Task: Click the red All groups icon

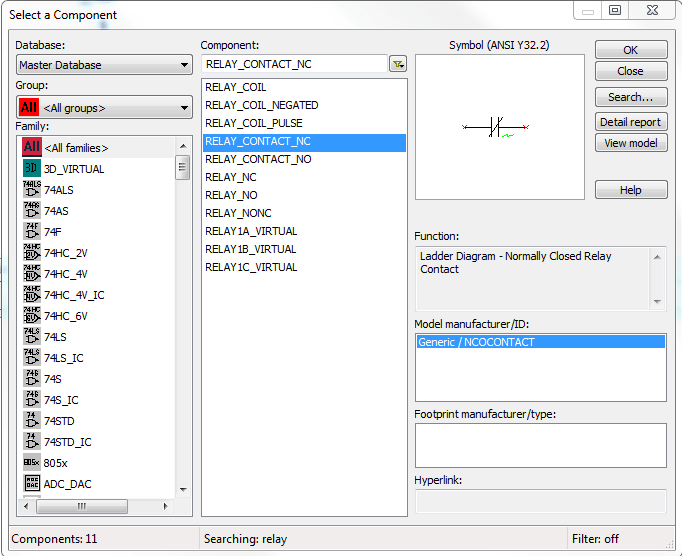Action: pyautogui.click(x=29, y=107)
